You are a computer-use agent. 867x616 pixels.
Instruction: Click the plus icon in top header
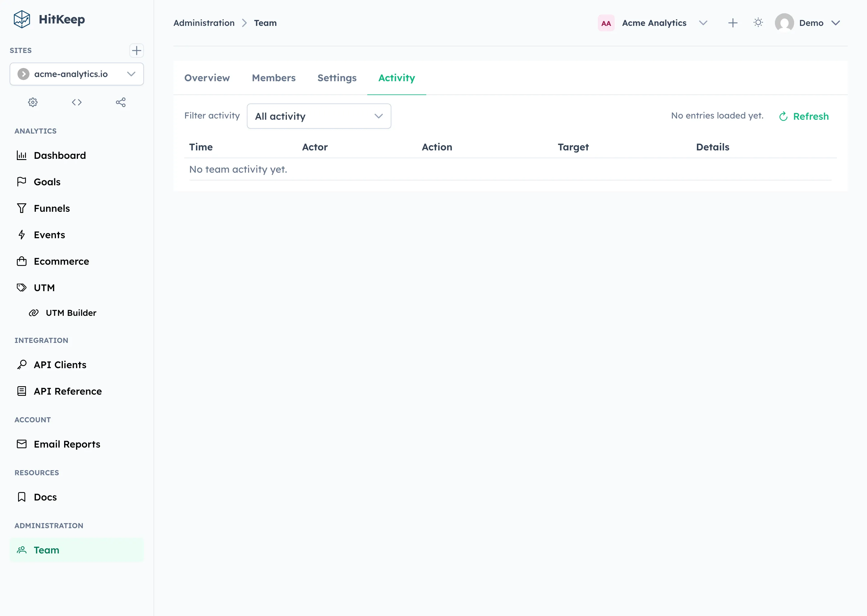(x=733, y=23)
